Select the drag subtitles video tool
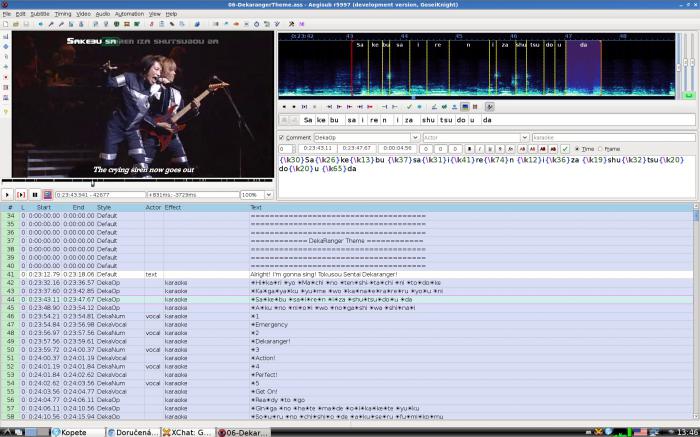 [x=6, y=46]
